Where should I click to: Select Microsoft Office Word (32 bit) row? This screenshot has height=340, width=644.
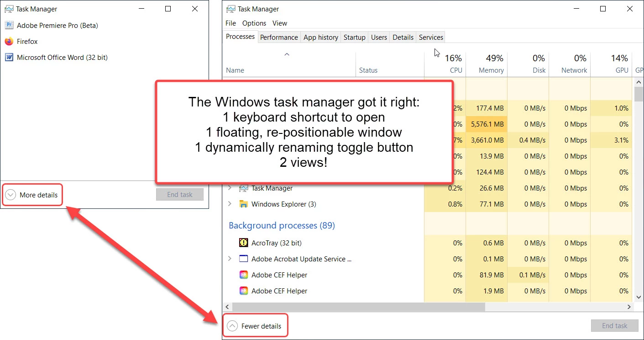105,58
